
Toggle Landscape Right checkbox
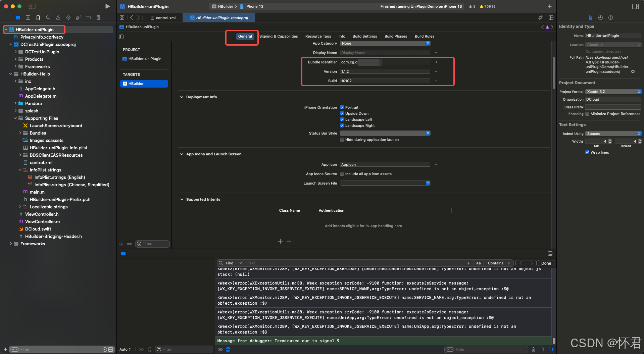(x=342, y=125)
